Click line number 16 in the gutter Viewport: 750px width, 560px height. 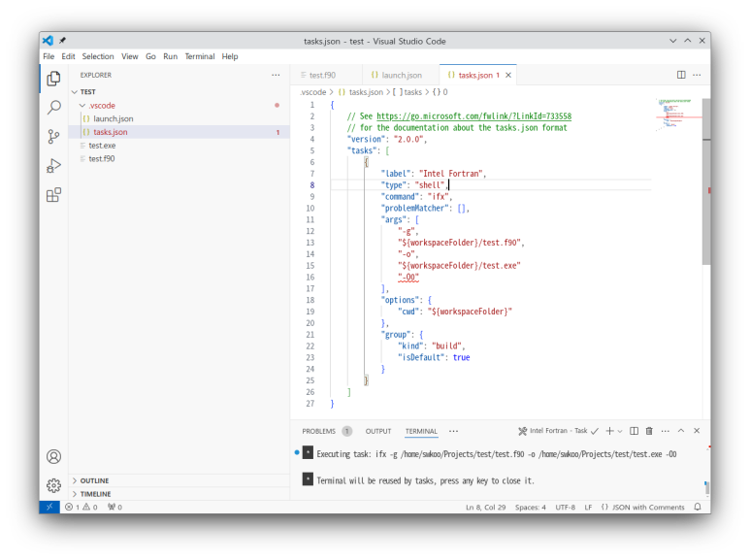coord(310,278)
